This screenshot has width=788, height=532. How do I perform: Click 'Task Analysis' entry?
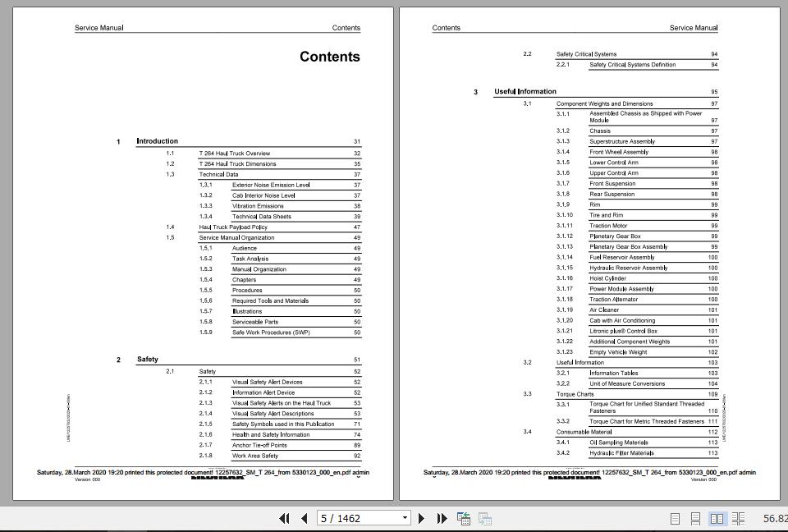(250, 259)
